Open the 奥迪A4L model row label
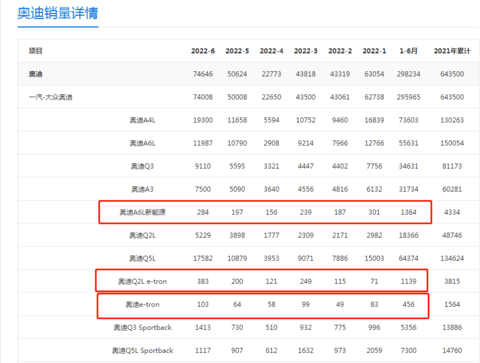 click(x=142, y=120)
